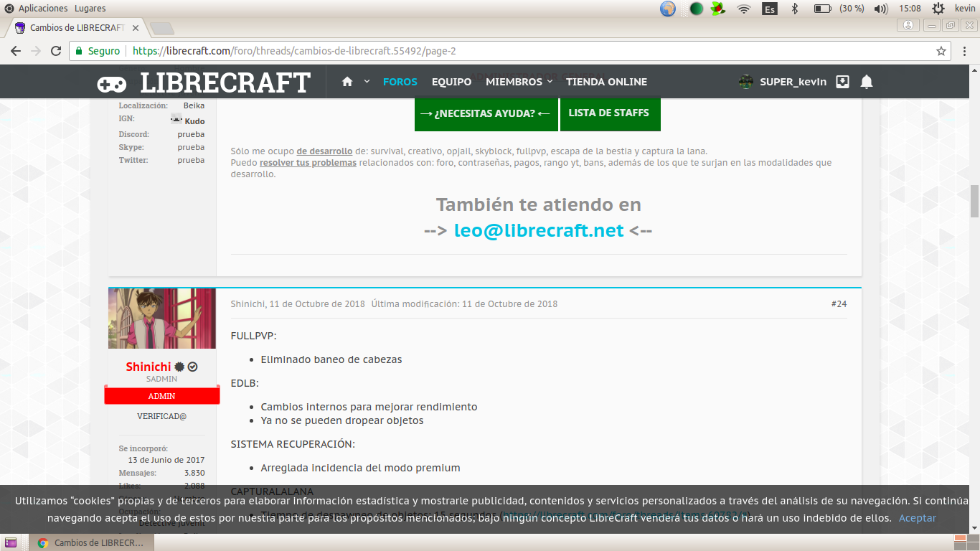Open the #24 post permalink
This screenshot has width=980, height=551.
pos(839,304)
